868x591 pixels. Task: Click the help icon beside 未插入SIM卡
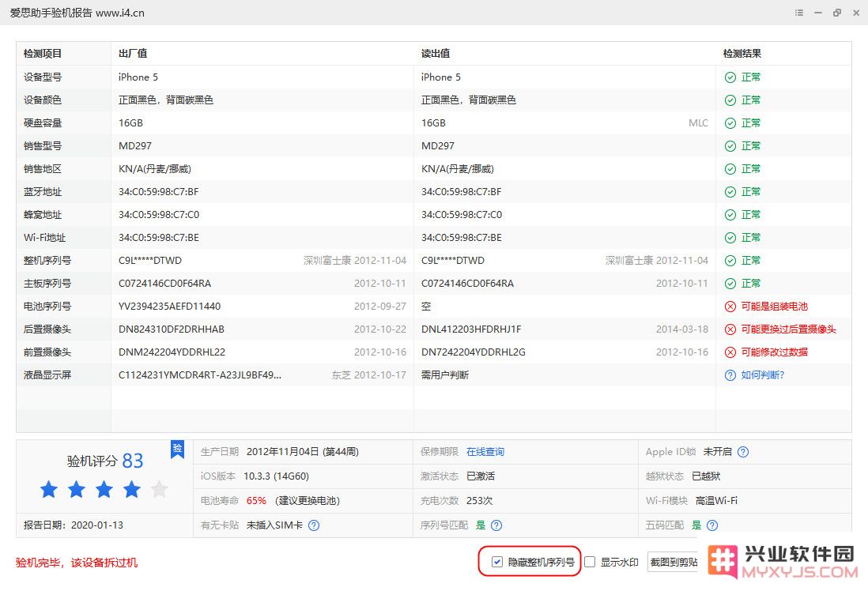tap(314, 525)
